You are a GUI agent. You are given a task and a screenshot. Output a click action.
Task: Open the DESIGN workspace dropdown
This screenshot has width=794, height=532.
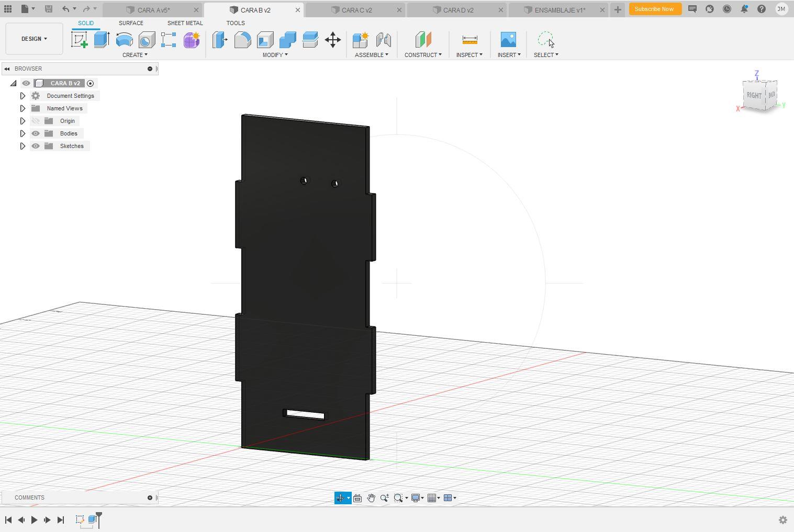pyautogui.click(x=34, y=39)
